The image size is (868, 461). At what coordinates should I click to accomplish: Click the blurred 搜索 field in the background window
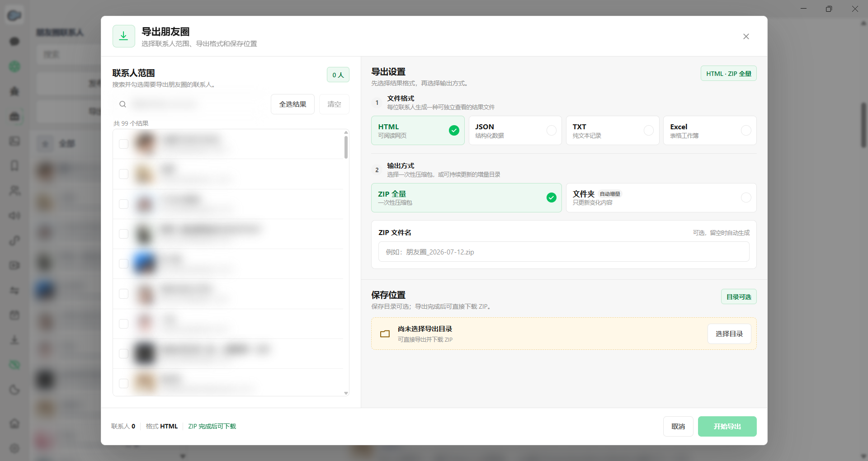tap(68, 55)
